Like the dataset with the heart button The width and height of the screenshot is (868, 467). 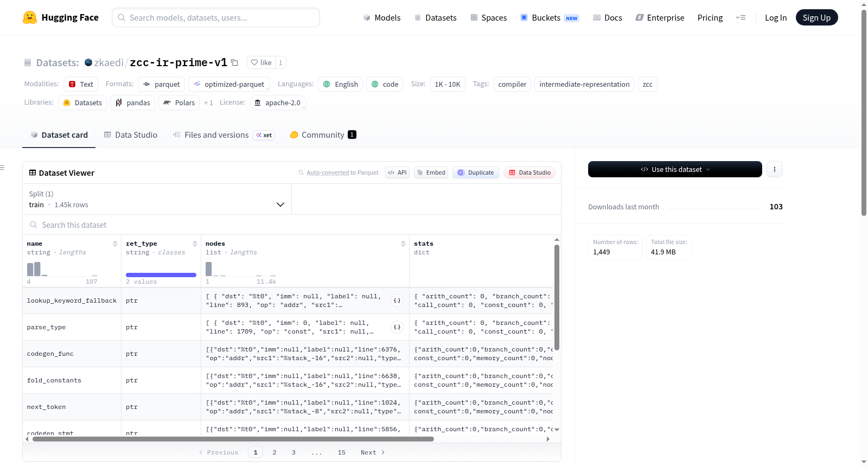(x=261, y=62)
